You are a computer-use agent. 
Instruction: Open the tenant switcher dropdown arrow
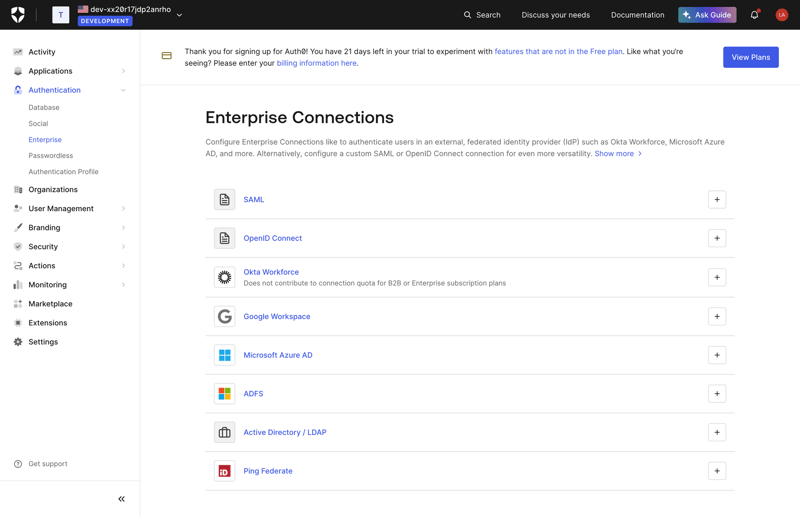pos(179,15)
